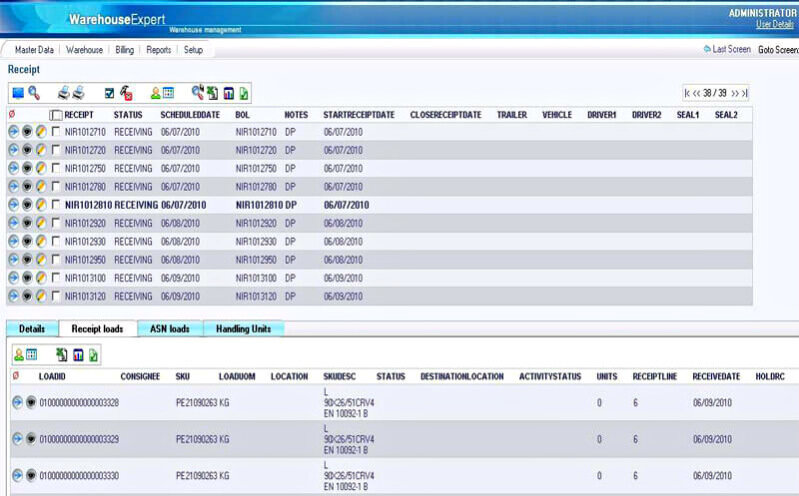Viewport: 799px width, 496px height.
Task: Click the blue arrow icon for receipt NIR1012710
Action: pyautogui.click(x=13, y=132)
